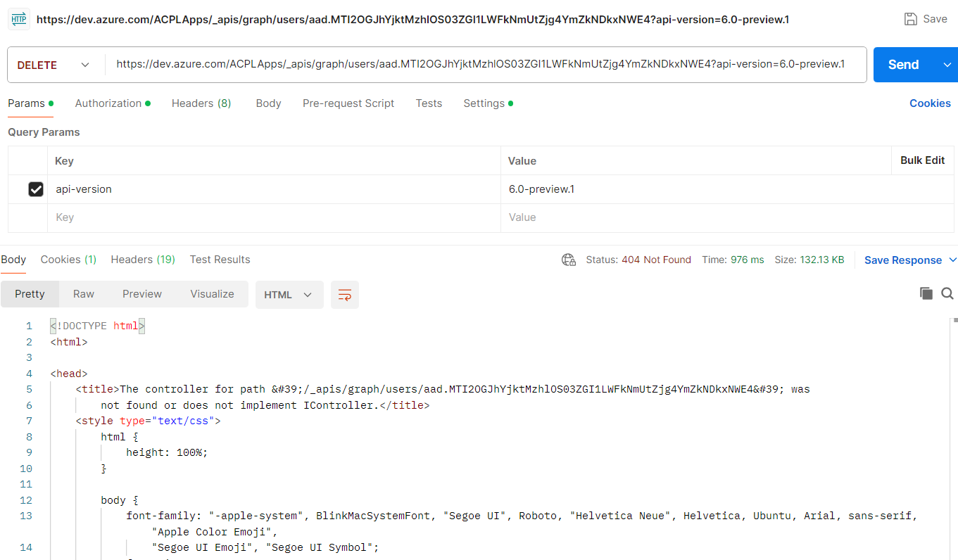Image resolution: width=958 pixels, height=560 pixels.
Task: Open search in response with magnifier icon
Action: [x=947, y=293]
